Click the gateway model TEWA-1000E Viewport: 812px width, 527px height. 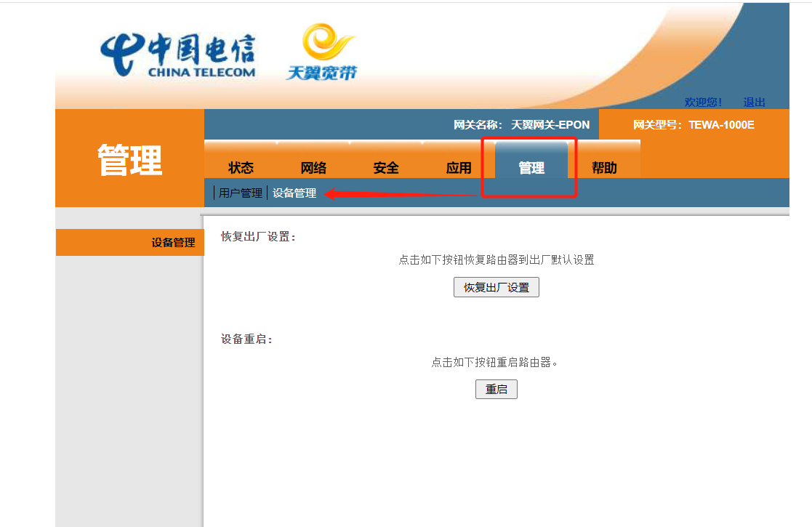point(721,125)
